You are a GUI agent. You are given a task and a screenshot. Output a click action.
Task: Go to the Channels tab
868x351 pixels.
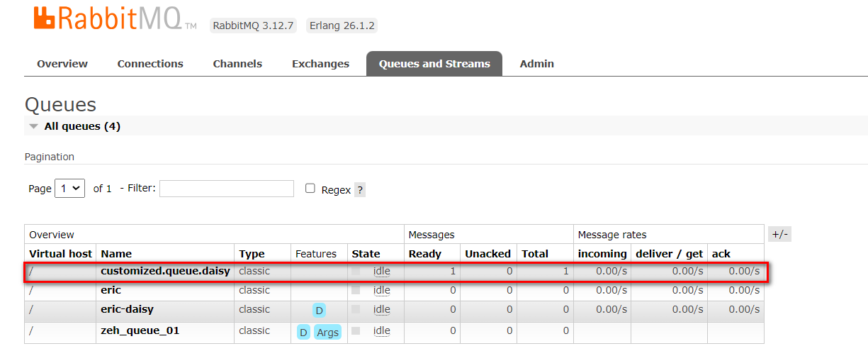[x=237, y=64]
